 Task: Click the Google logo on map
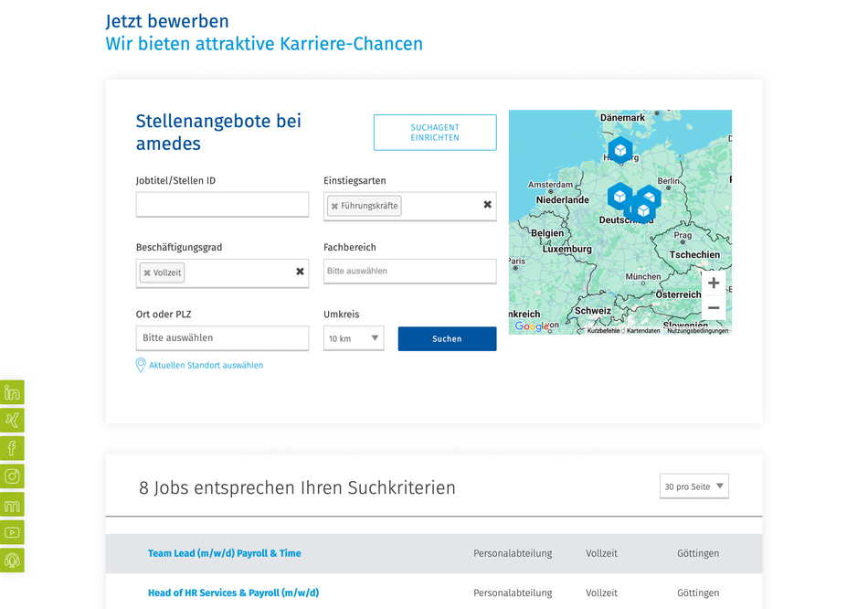point(531,326)
